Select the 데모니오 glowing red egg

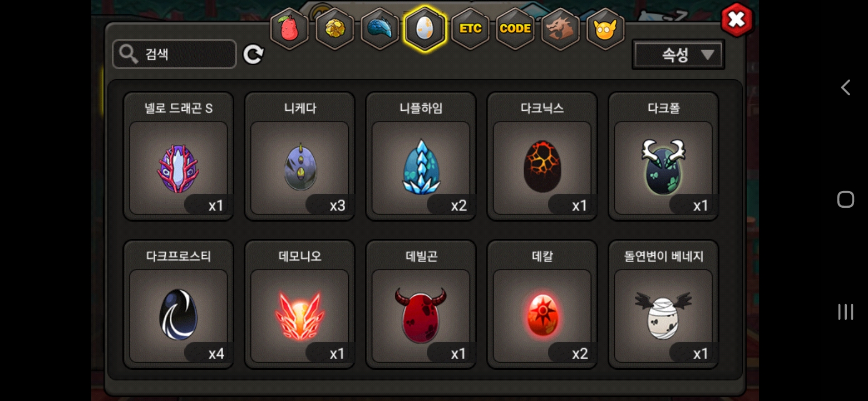[300, 305]
